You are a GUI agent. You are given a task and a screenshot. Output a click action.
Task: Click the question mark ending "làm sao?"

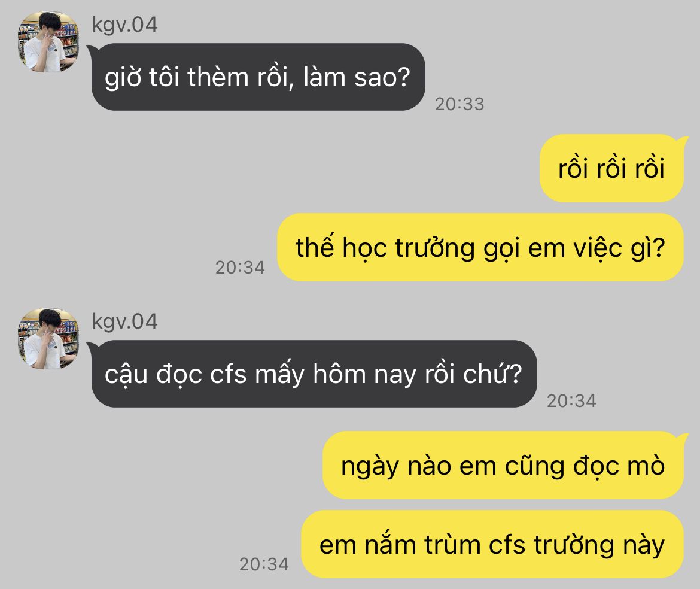pos(403,77)
